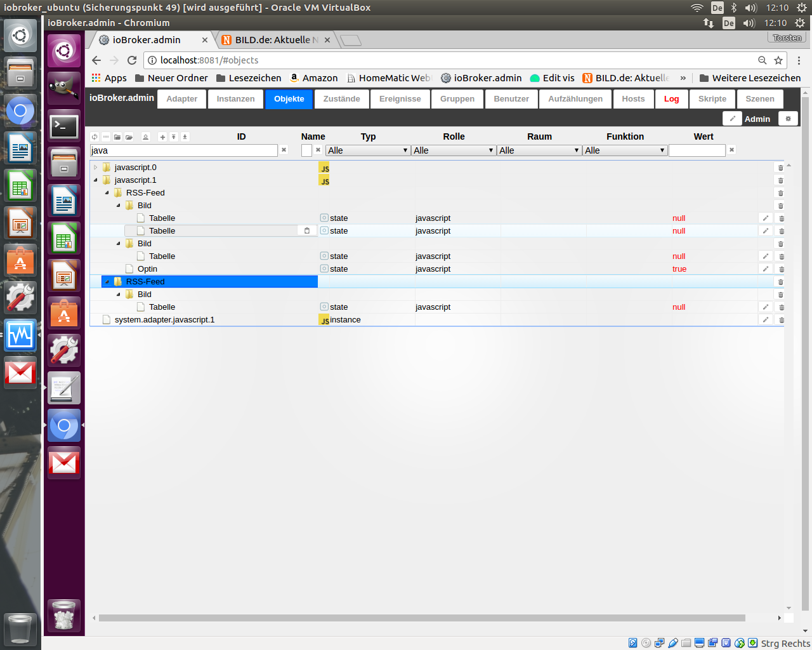
Task: Open Weitere Lesezeichen folder
Action: (750, 78)
